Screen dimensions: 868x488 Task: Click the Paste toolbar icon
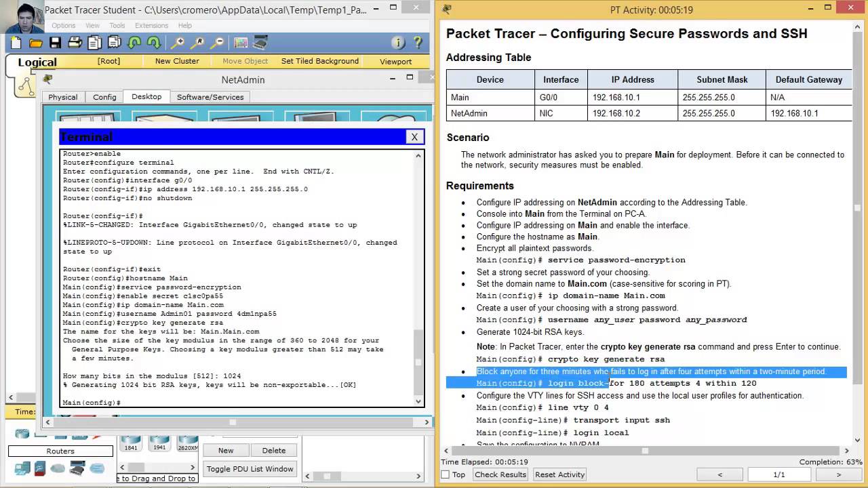115,43
